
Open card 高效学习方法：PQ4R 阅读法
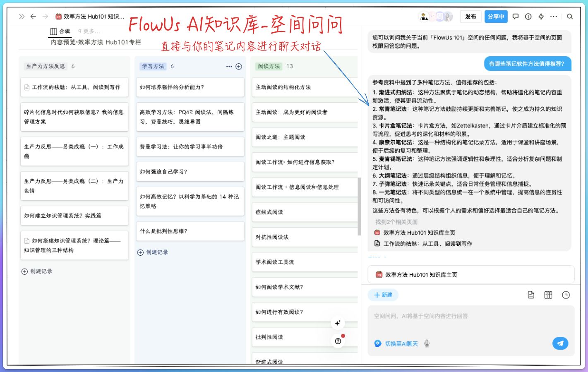coord(190,117)
